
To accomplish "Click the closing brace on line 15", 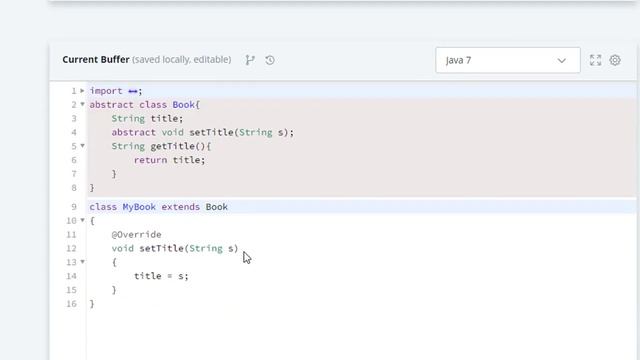I will tap(114, 290).
